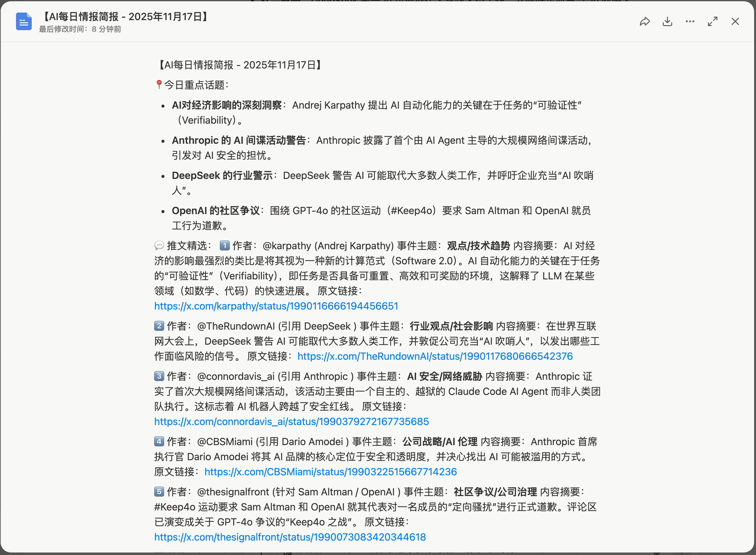Close the document preview panel
756x555 pixels.
tap(735, 22)
